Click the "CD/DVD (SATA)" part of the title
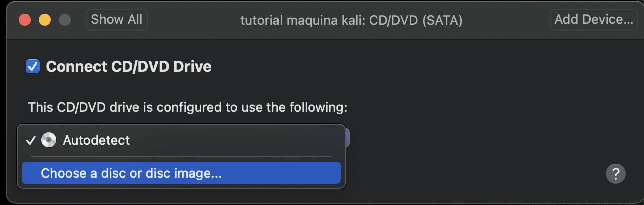 (x=416, y=20)
